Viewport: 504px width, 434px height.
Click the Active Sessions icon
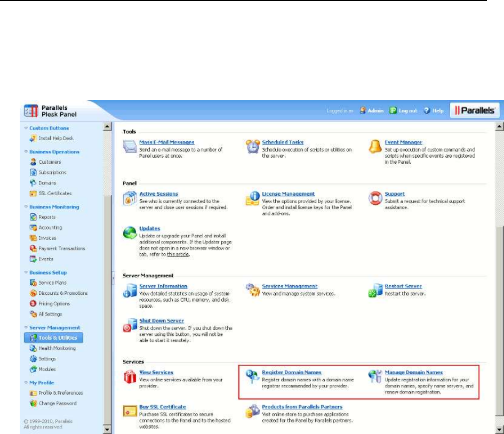[x=130, y=198]
